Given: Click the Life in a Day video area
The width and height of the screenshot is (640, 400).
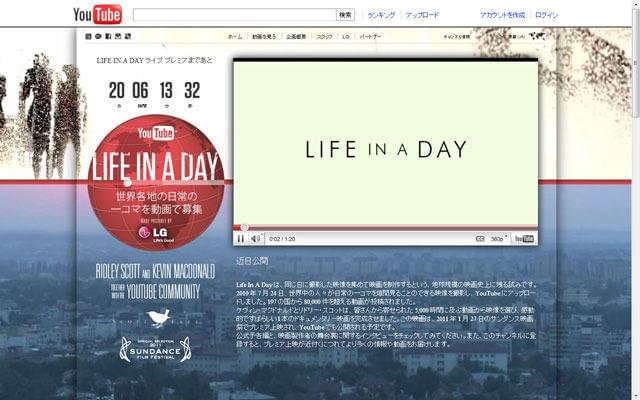Looking at the screenshot, I should pos(385,143).
